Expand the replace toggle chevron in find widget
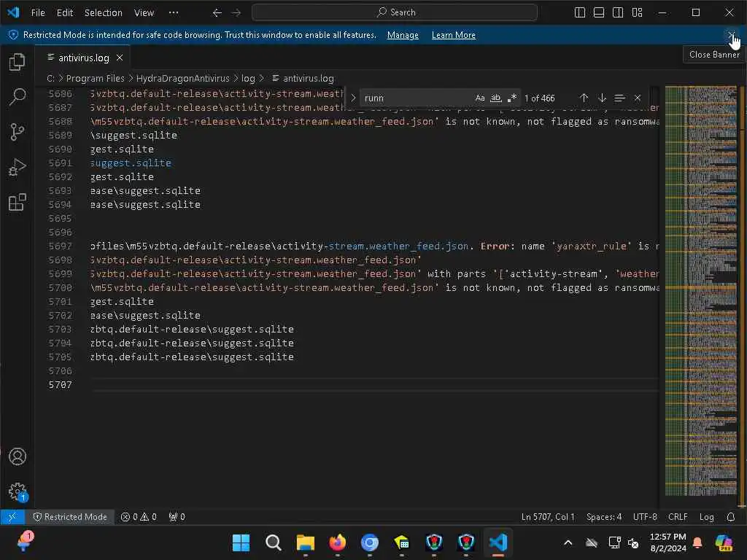This screenshot has width=747, height=560. point(353,98)
